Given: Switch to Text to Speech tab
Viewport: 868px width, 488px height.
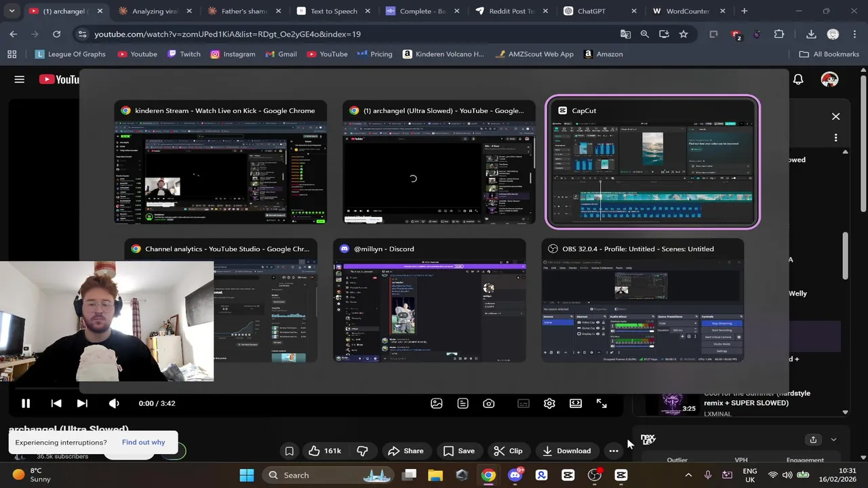Looking at the screenshot, I should pos(334,11).
